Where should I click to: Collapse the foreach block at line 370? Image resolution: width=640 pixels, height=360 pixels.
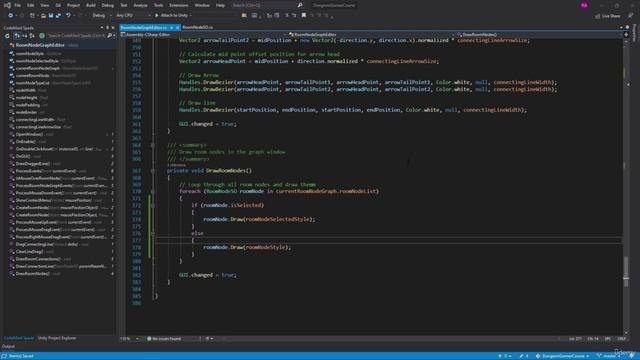[x=153, y=191]
